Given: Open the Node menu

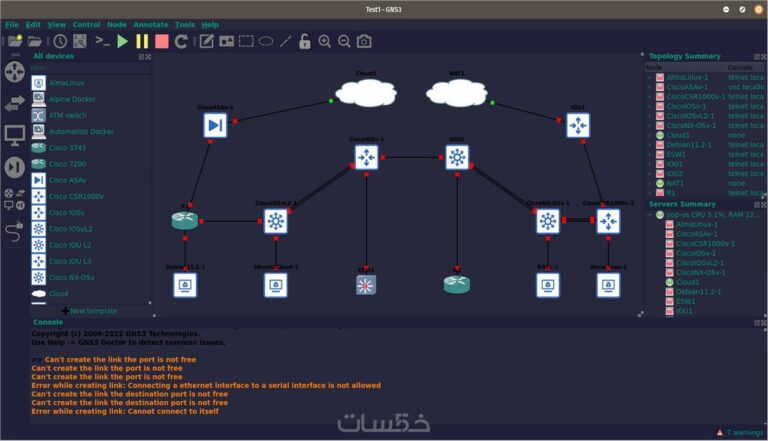Looking at the screenshot, I should coord(117,24).
